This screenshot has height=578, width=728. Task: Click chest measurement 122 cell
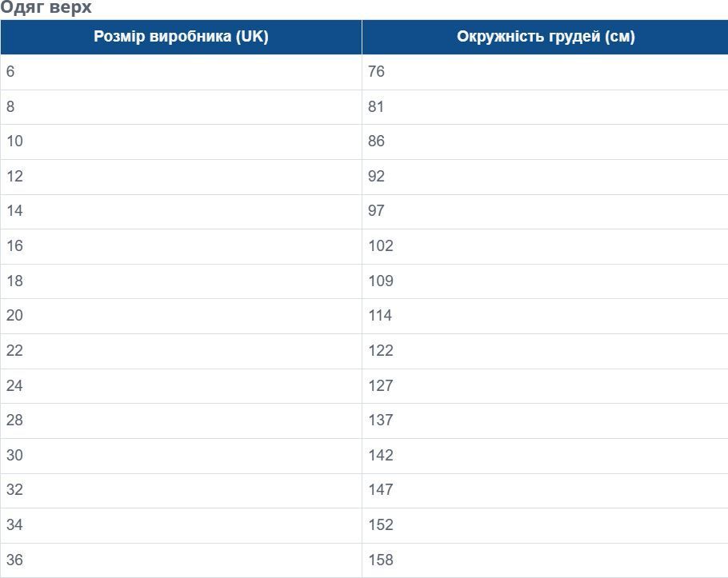point(381,350)
